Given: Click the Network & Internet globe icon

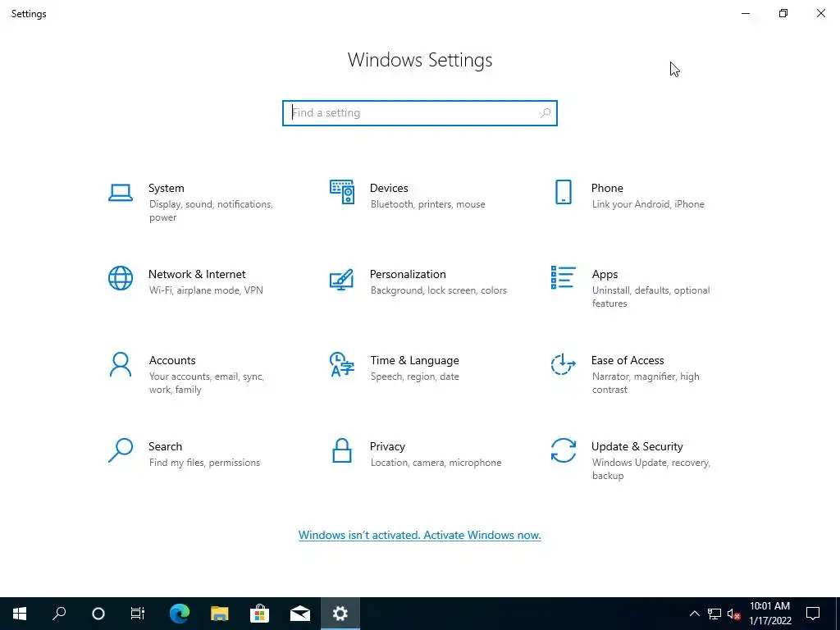Looking at the screenshot, I should (x=121, y=278).
